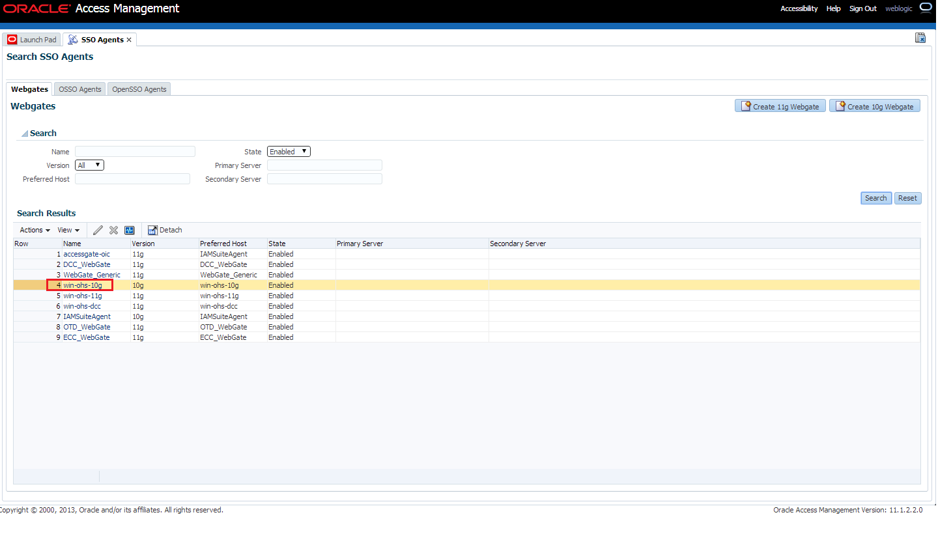Open the accessgate-oic agent link
The height and width of the screenshot is (560, 938).
pos(87,254)
